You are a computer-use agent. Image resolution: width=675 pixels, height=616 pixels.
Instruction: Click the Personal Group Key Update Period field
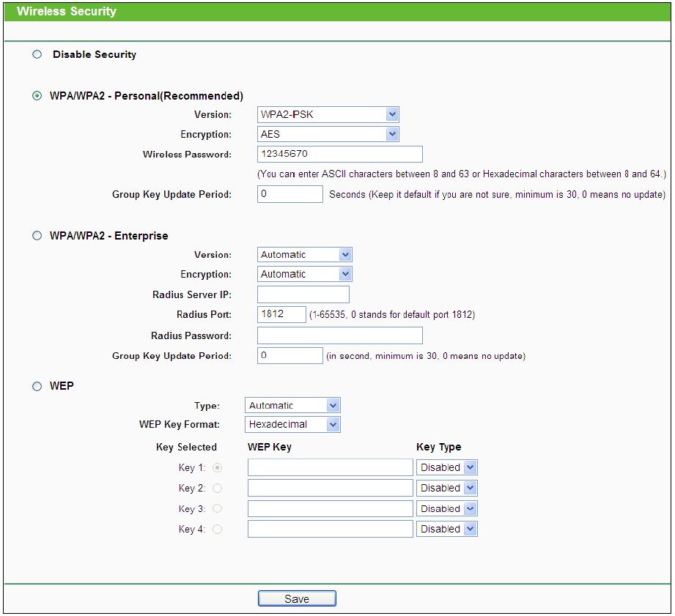point(290,194)
